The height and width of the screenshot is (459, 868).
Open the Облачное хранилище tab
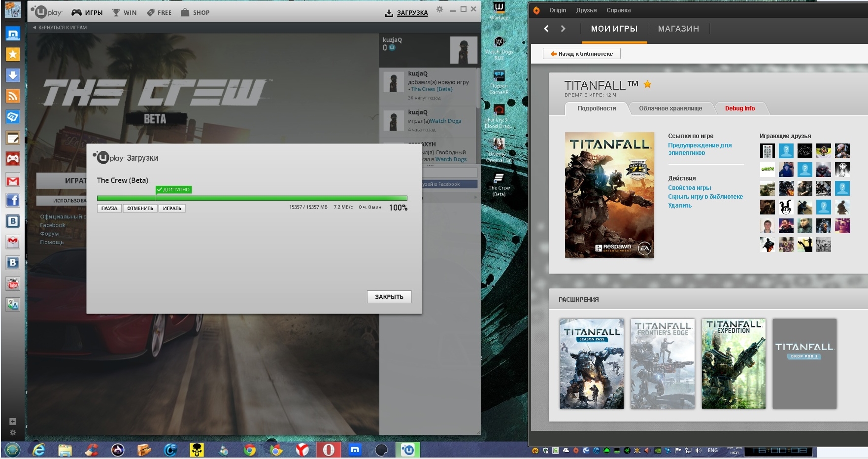point(670,108)
